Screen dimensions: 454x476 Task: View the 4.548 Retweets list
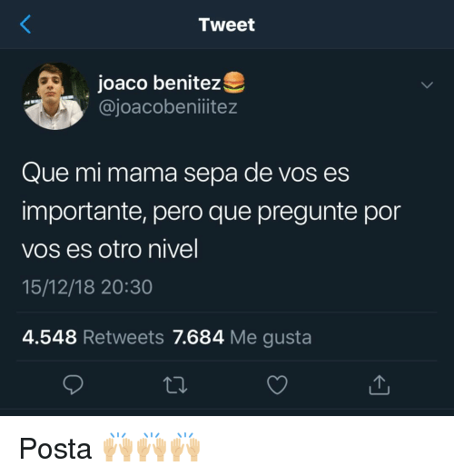pyautogui.click(x=93, y=337)
